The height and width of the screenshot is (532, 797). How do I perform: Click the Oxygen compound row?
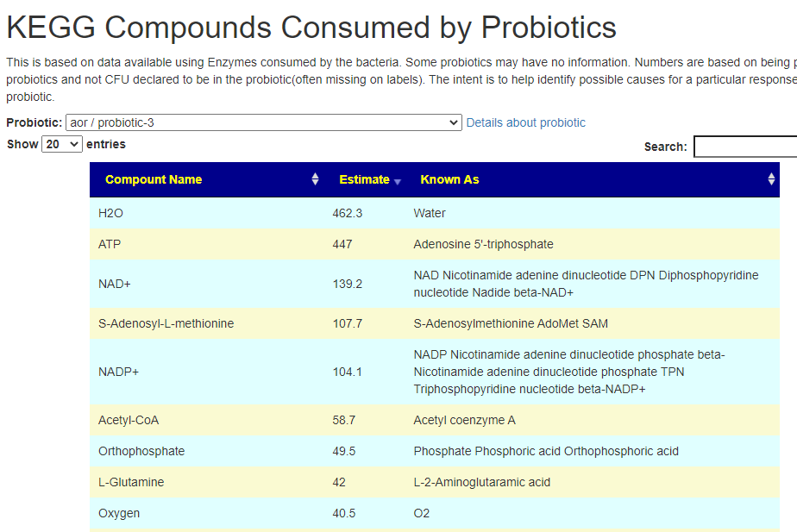(x=435, y=513)
